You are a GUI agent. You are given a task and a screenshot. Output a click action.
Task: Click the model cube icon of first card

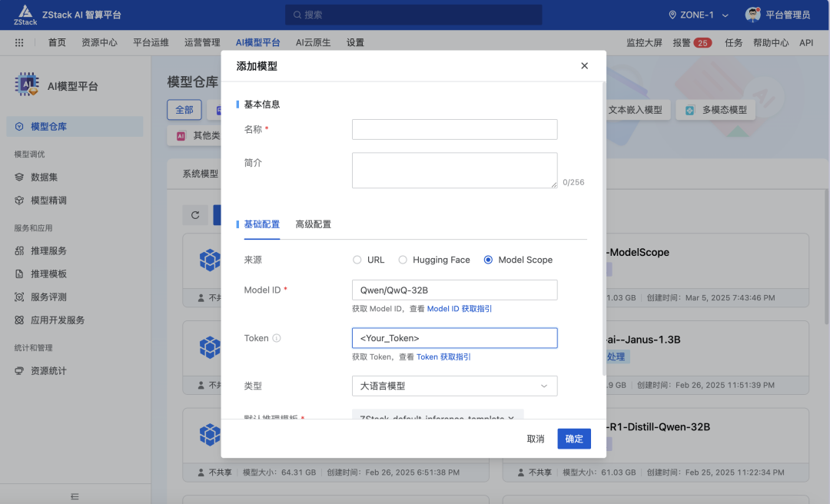[210, 260]
